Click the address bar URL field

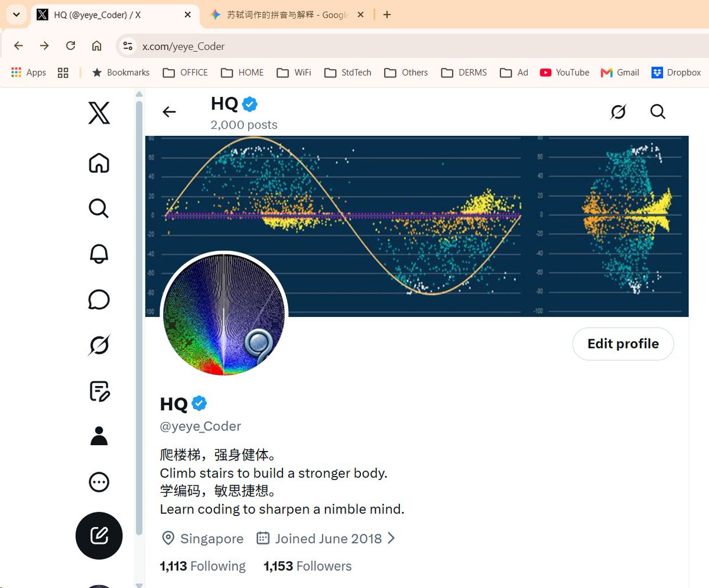pyautogui.click(x=414, y=45)
